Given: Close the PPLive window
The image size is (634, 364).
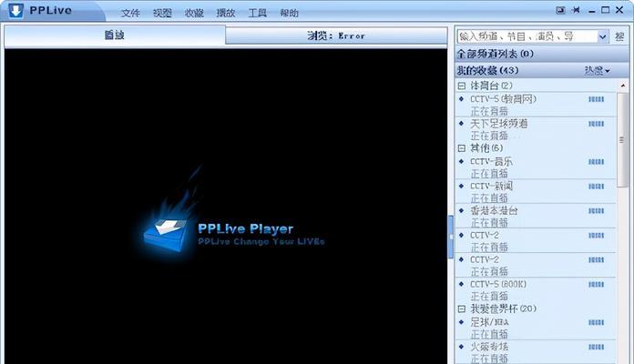Looking at the screenshot, I should point(619,10).
